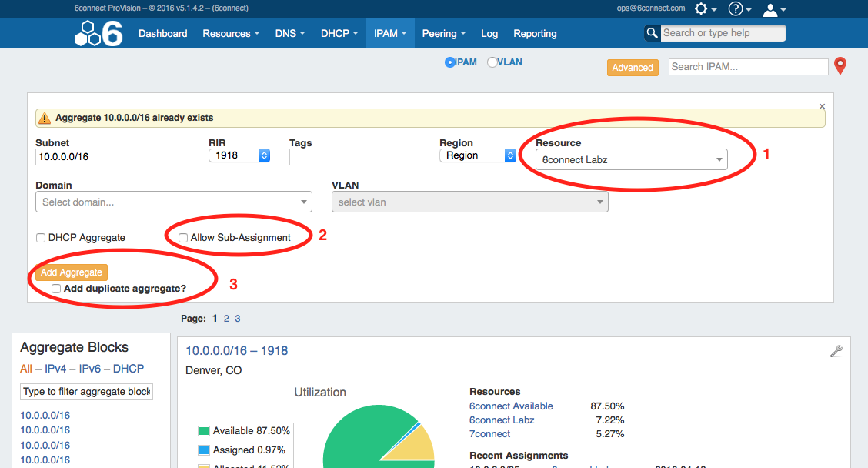
Task: Click the wrench icon for 10.0.0.0/16 block
Action: tap(836, 351)
